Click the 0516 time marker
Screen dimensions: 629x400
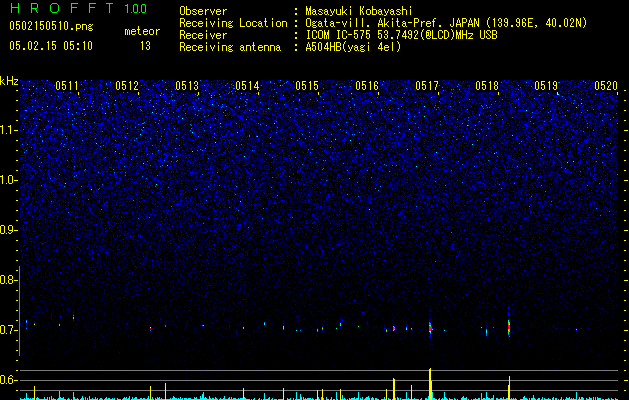click(x=367, y=86)
